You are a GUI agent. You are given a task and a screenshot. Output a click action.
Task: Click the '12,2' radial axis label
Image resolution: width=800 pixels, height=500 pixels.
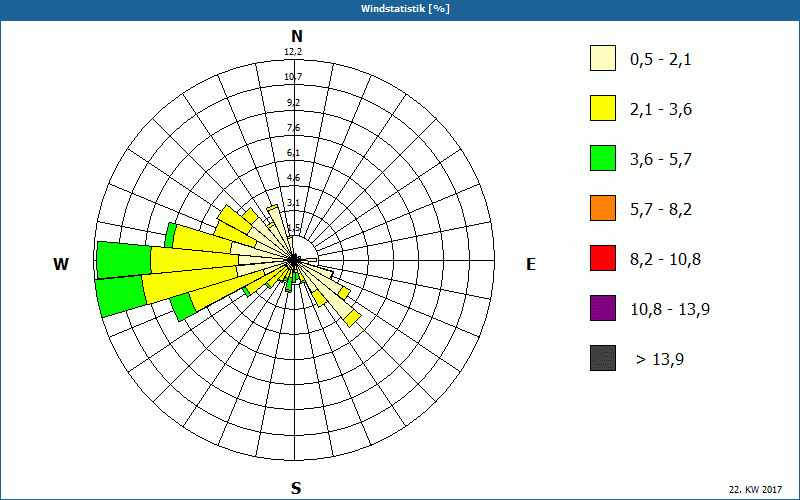(293, 52)
